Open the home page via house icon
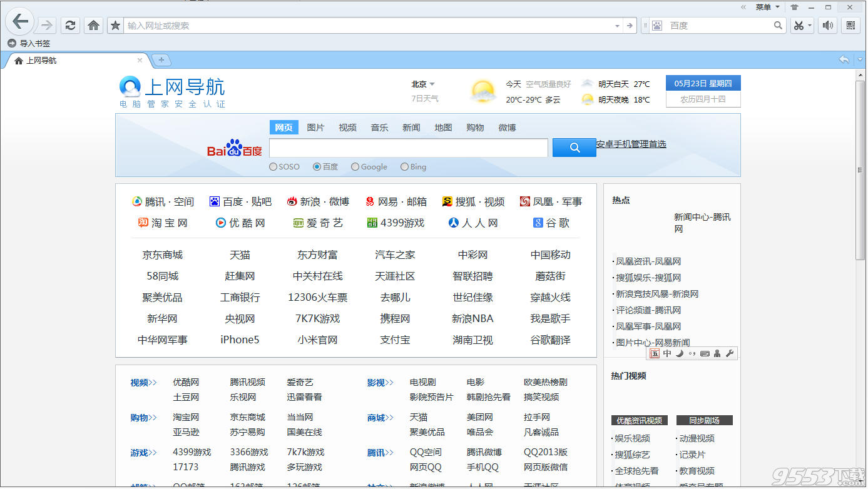Viewport: 868px width, 489px height. pyautogui.click(x=93, y=25)
